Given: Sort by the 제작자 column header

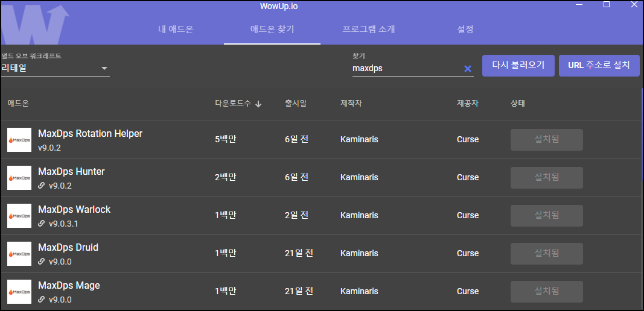Looking at the screenshot, I should tap(351, 104).
